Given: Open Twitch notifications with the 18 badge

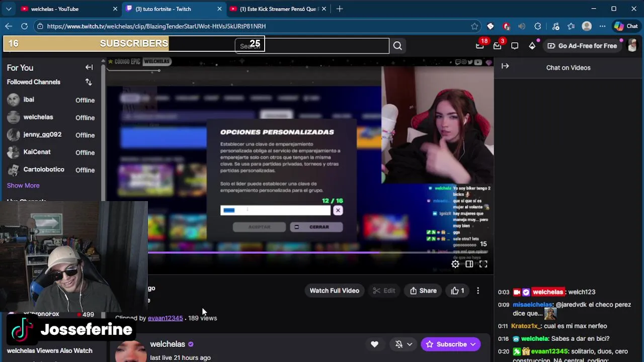Looking at the screenshot, I should tap(480, 46).
